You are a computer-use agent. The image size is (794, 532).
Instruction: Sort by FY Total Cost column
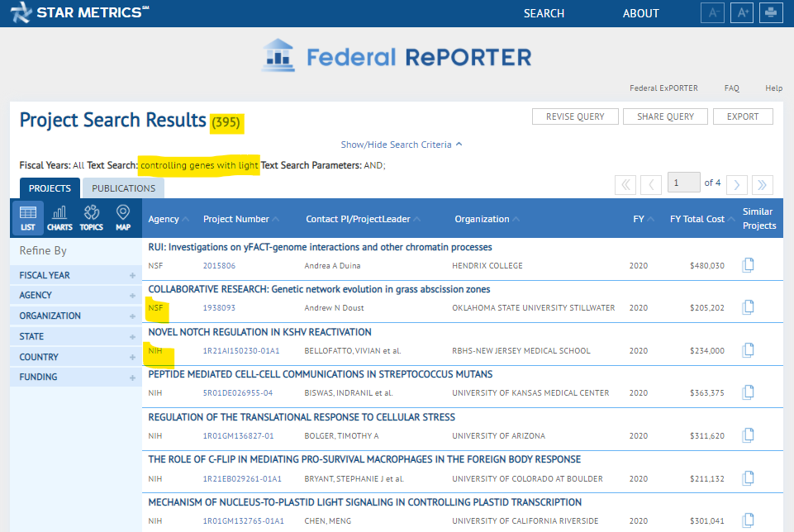point(701,219)
